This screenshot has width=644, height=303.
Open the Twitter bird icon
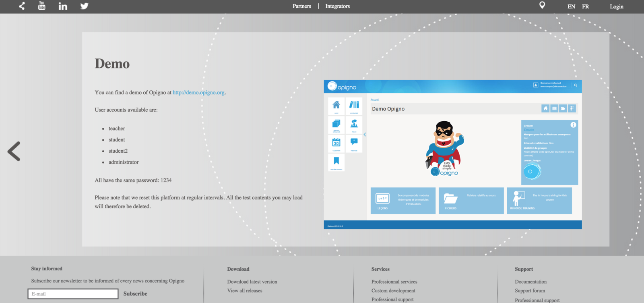click(84, 6)
